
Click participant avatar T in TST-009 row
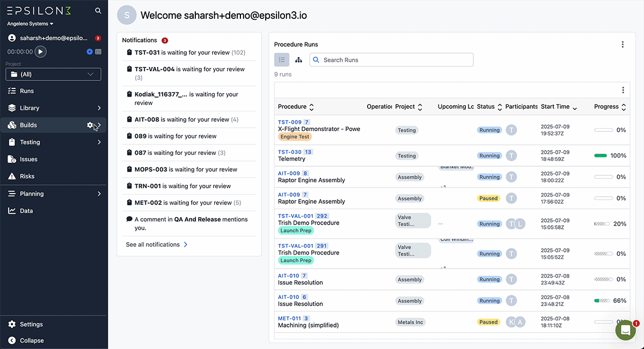(x=511, y=130)
